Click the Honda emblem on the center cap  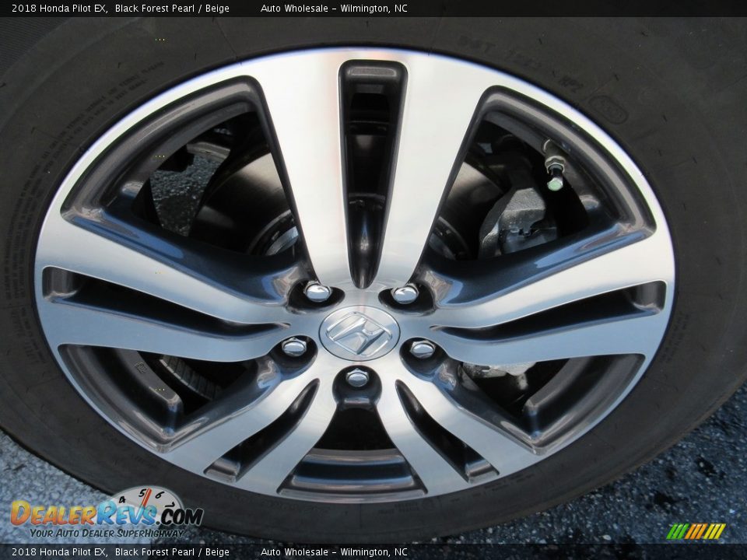point(359,332)
